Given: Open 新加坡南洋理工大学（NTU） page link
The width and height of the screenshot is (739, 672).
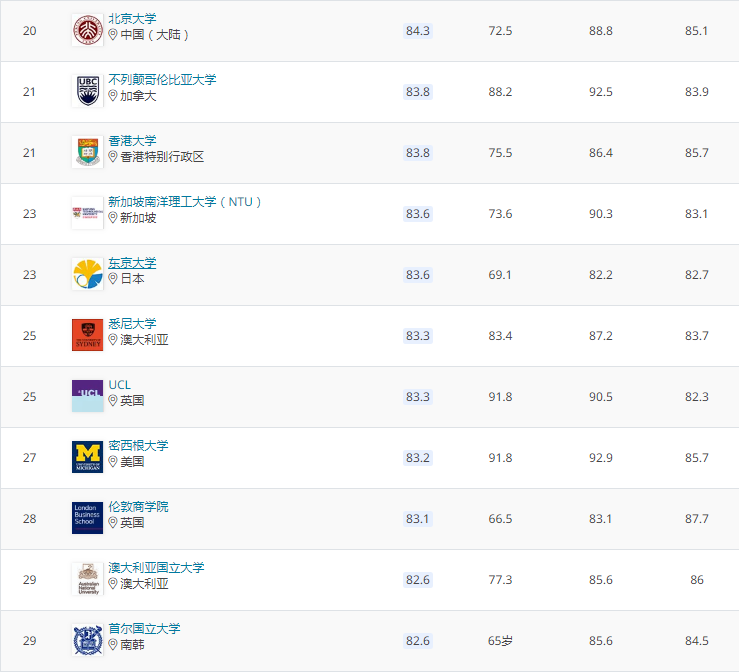Looking at the screenshot, I should 185,201.
